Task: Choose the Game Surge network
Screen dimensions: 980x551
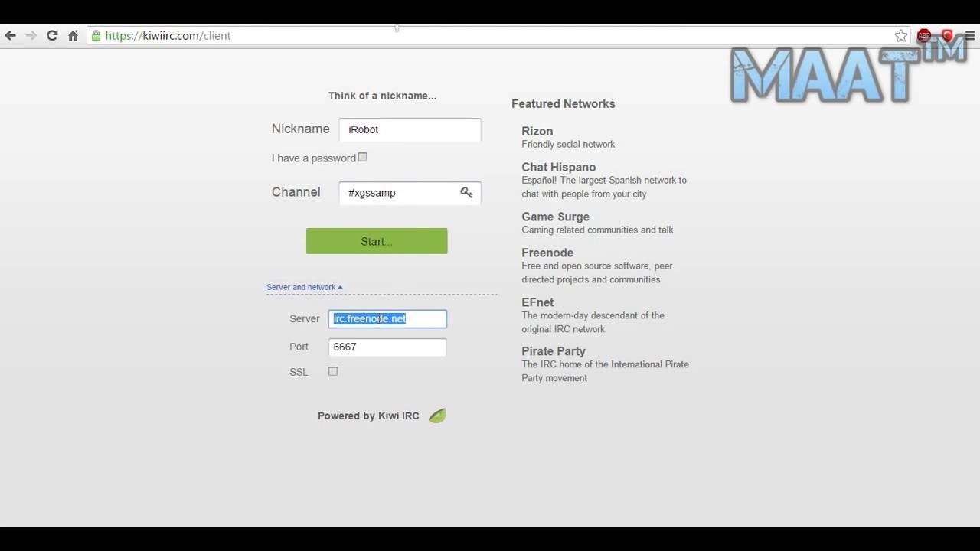Action: click(x=556, y=217)
